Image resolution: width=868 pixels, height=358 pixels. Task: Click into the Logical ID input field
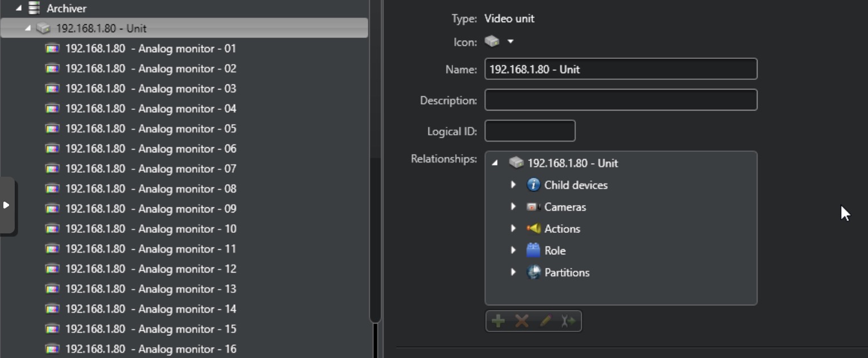tap(530, 131)
